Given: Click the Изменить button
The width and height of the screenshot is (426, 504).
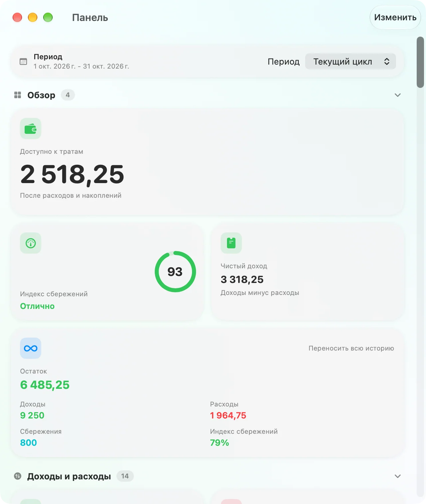Looking at the screenshot, I should (395, 17).
